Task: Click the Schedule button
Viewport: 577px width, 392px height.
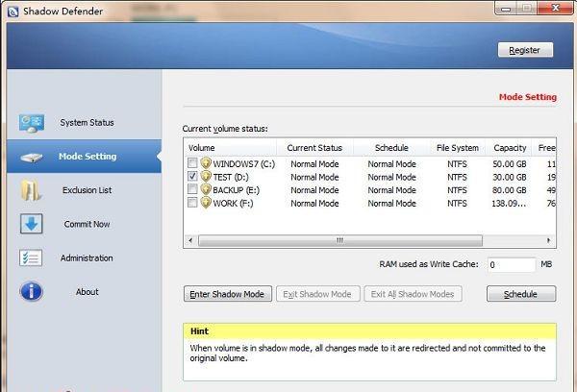Action: coord(521,294)
